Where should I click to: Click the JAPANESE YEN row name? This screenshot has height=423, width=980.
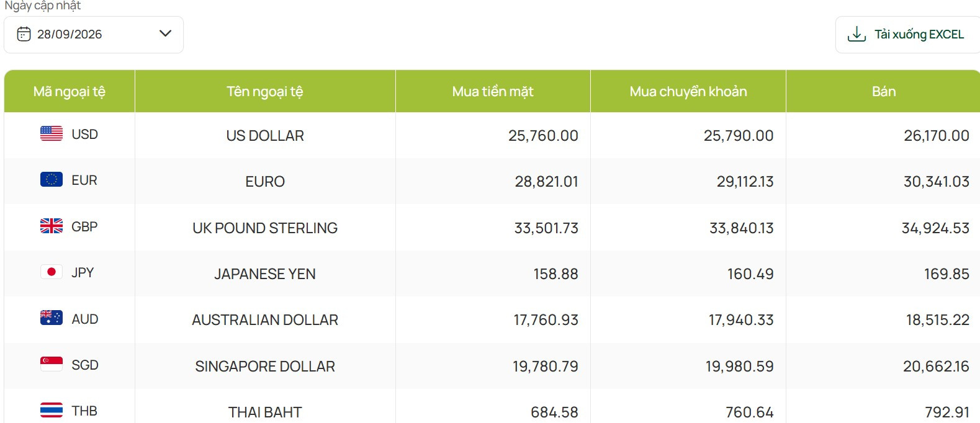[265, 274]
